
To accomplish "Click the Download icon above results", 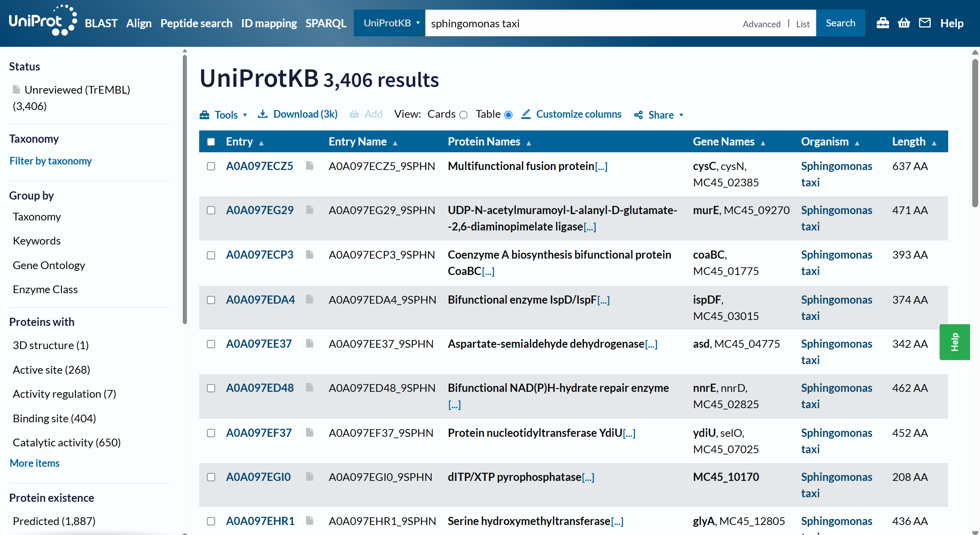I will click(263, 114).
